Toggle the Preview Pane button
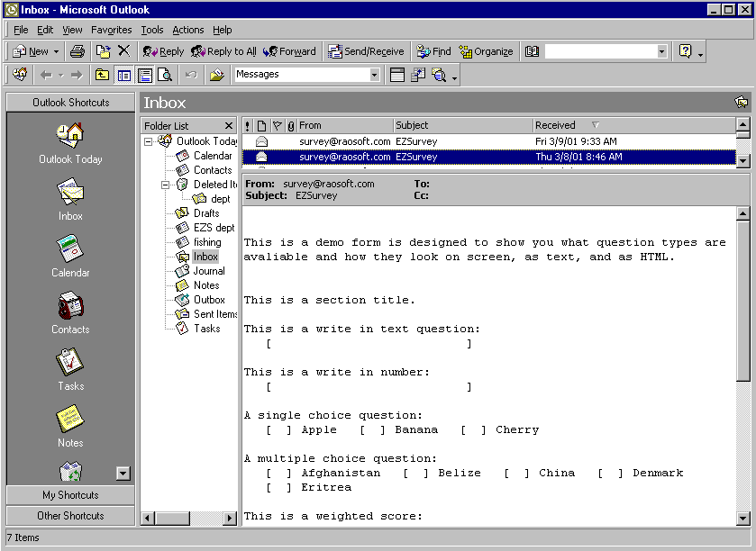Screen dimensions: 756x551 click(x=145, y=75)
